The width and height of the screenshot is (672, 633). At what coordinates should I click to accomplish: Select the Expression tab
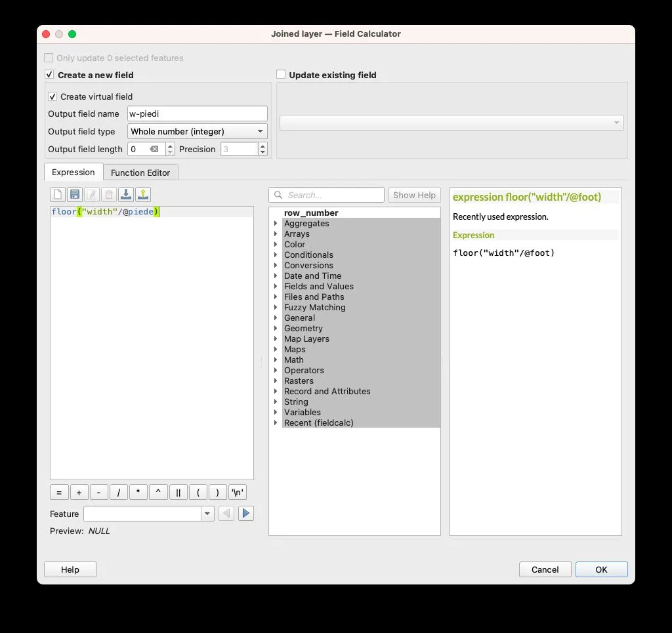coord(73,172)
